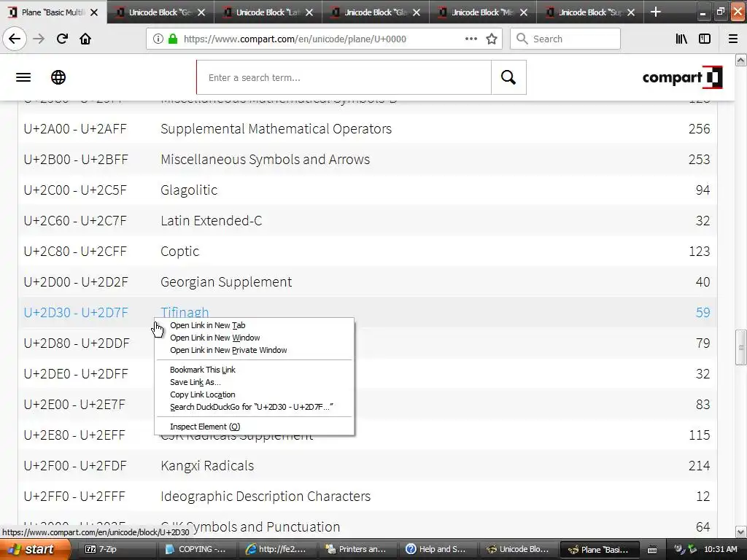
Task: Open a new browser tab
Action: [656, 12]
